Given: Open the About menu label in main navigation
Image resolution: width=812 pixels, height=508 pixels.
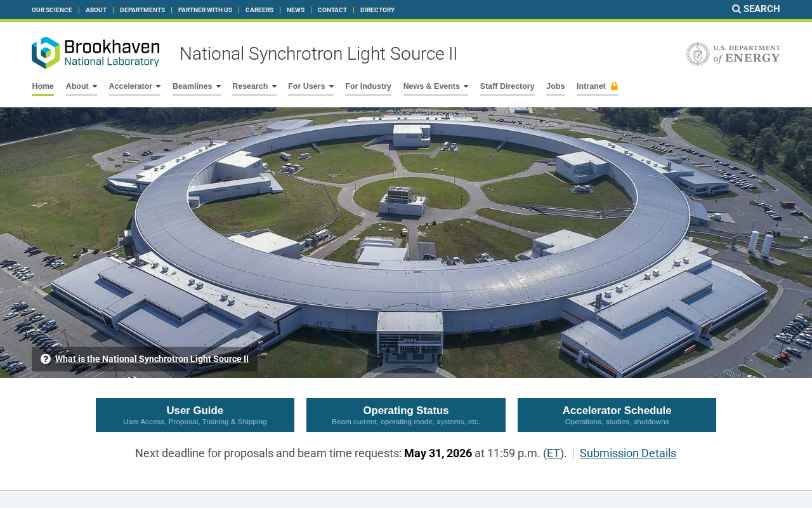Looking at the screenshot, I should [x=77, y=86].
